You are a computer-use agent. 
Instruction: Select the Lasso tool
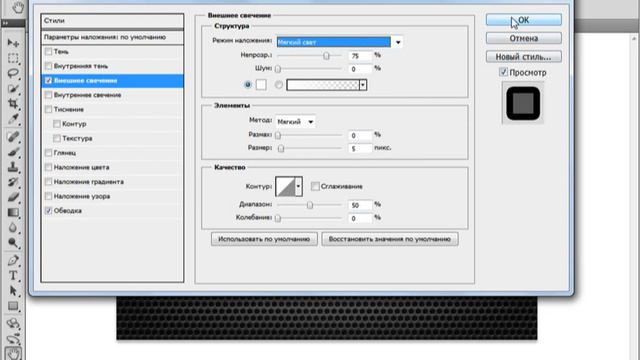(13, 73)
